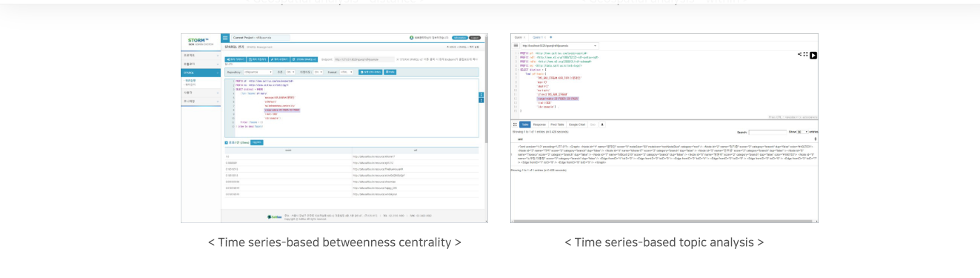Image resolution: width=980 pixels, height=278 pixels.
Task: Open the Table results tab
Action: point(525,125)
